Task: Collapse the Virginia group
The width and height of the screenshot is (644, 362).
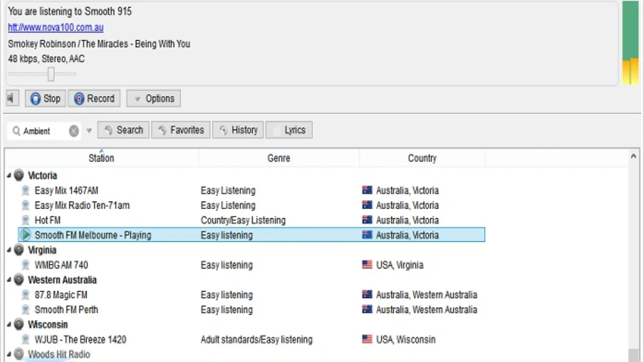Action: click(x=9, y=250)
